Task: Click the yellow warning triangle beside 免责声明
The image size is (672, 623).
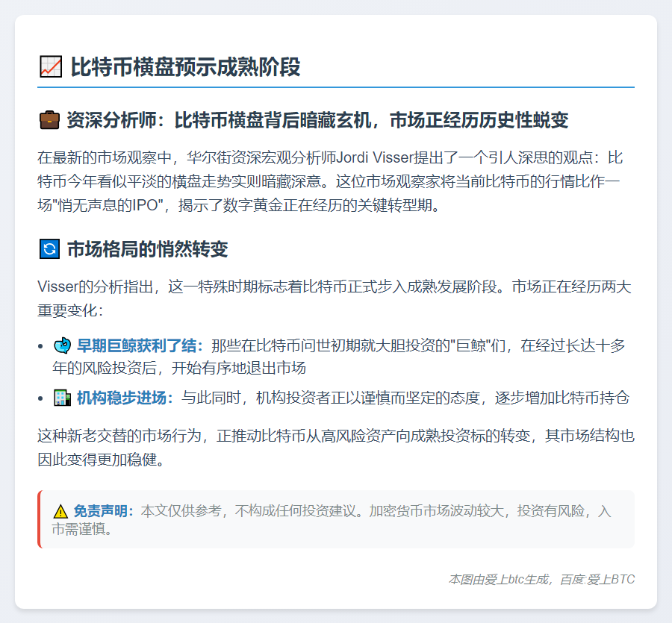Action: (x=60, y=511)
